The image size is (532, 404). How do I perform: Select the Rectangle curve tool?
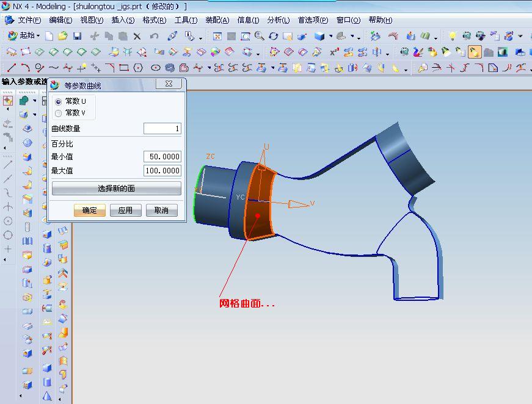pyautogui.click(x=124, y=68)
